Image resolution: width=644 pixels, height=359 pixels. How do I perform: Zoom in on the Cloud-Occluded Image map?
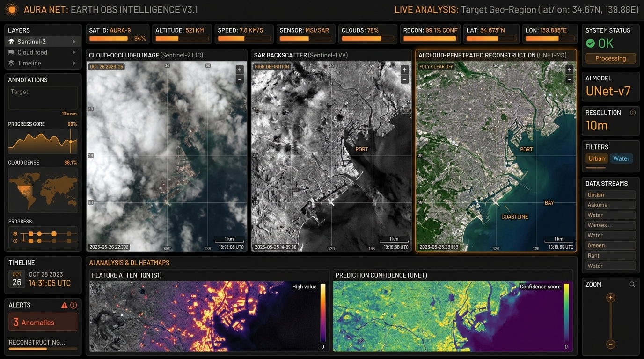point(240,70)
